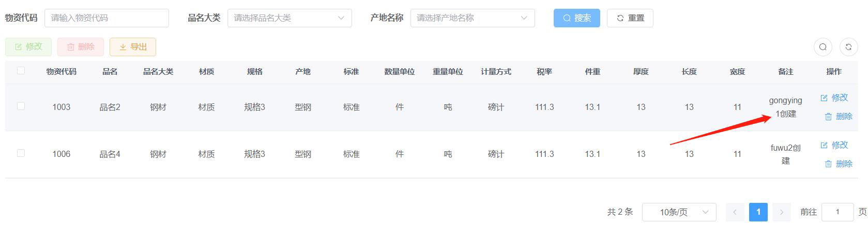The height and width of the screenshot is (239, 868).
Task: Select page 1 in pagination
Action: tap(758, 212)
